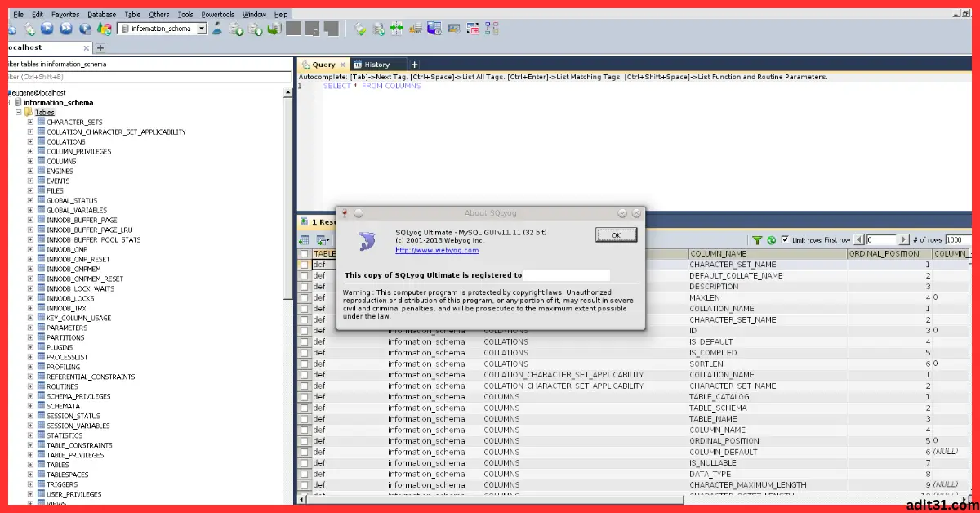Check the row checkbox for the SORTLEN row

(305, 364)
